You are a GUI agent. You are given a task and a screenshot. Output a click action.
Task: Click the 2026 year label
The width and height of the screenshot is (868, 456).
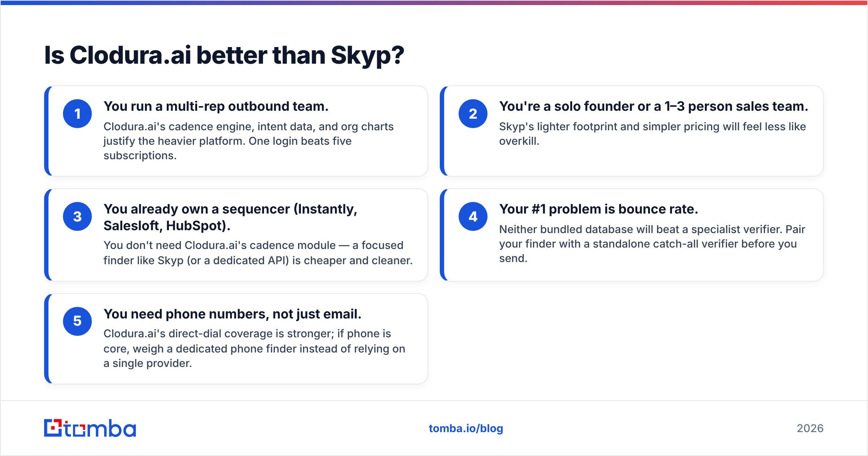coord(810,428)
